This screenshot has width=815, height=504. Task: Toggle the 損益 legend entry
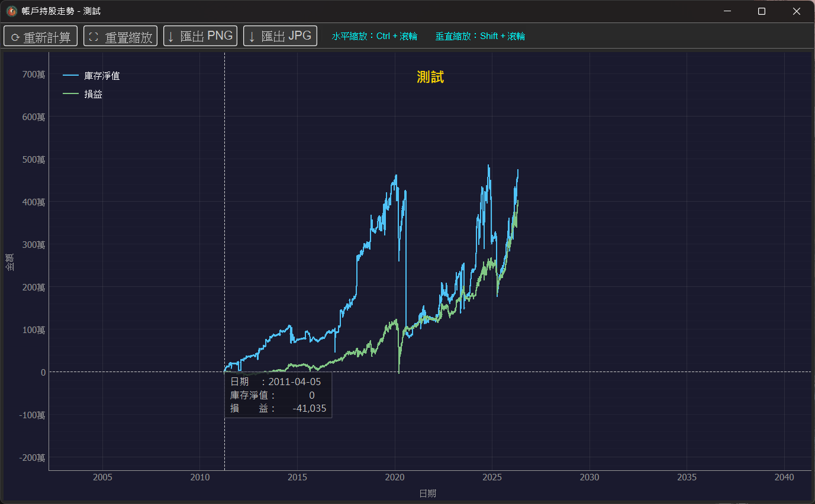tap(93, 94)
